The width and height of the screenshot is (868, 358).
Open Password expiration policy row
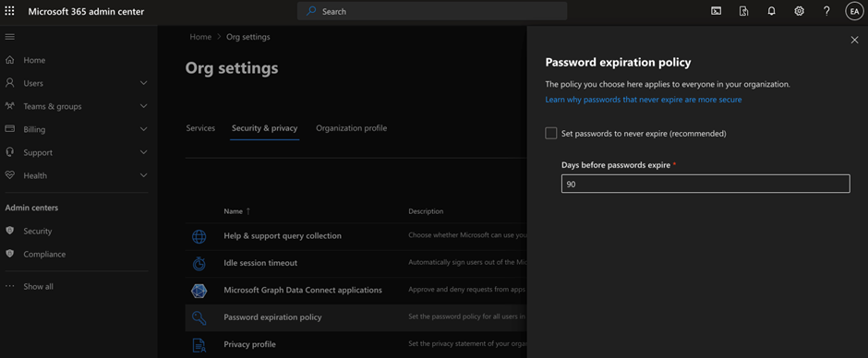coord(356,317)
